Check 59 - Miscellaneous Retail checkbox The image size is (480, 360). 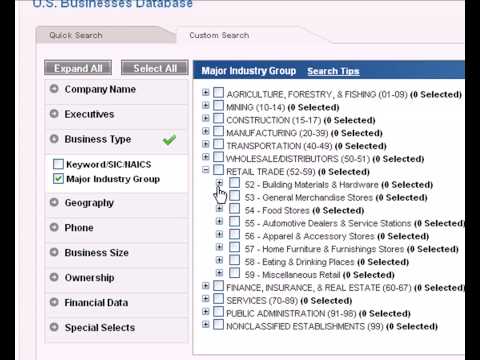coord(234,273)
